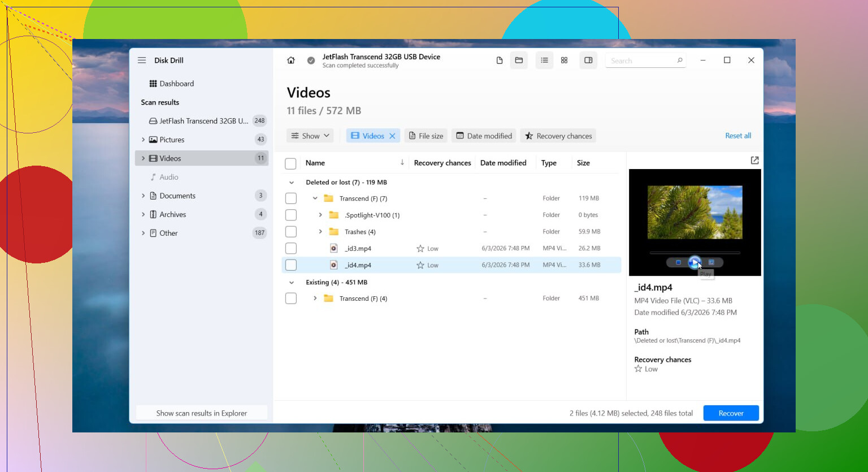Toggle the preview panel icon
The image size is (868, 472).
click(588, 60)
